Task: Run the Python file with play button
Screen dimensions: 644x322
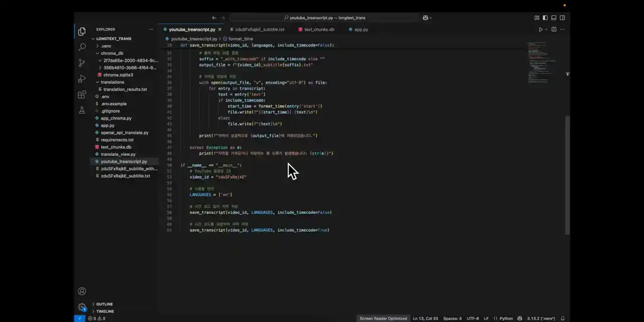Action: [541, 30]
